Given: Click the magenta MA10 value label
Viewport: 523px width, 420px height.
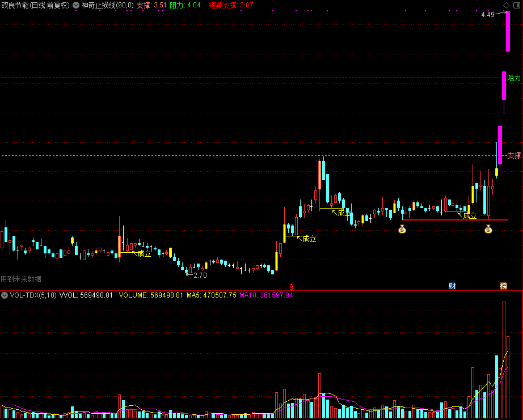Looking at the screenshot, I should 266,295.
